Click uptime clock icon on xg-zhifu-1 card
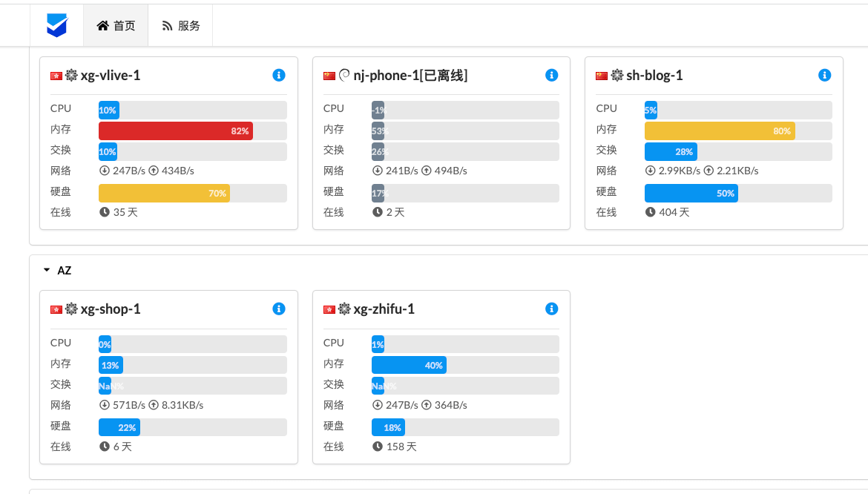Viewport: 868px width, 494px height. coord(378,447)
